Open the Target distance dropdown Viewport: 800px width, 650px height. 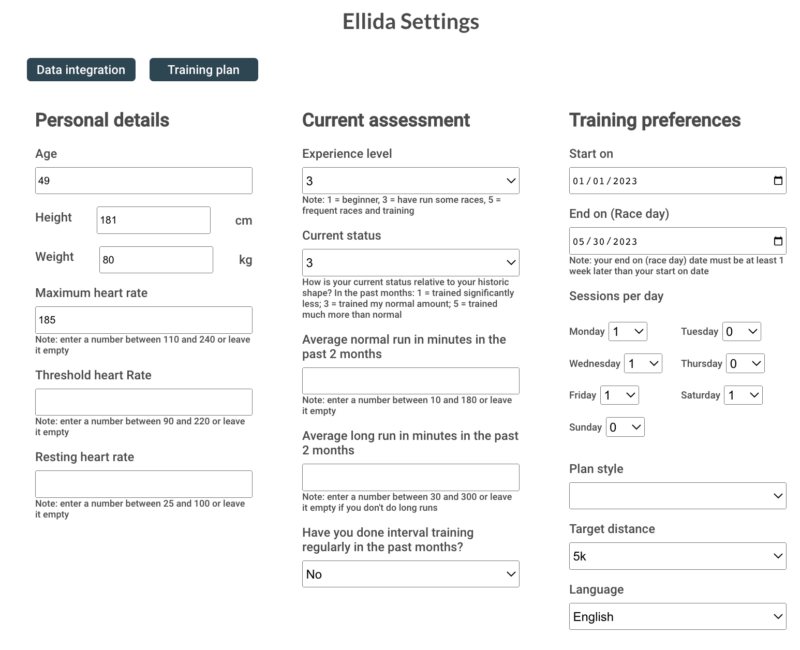tap(677, 556)
